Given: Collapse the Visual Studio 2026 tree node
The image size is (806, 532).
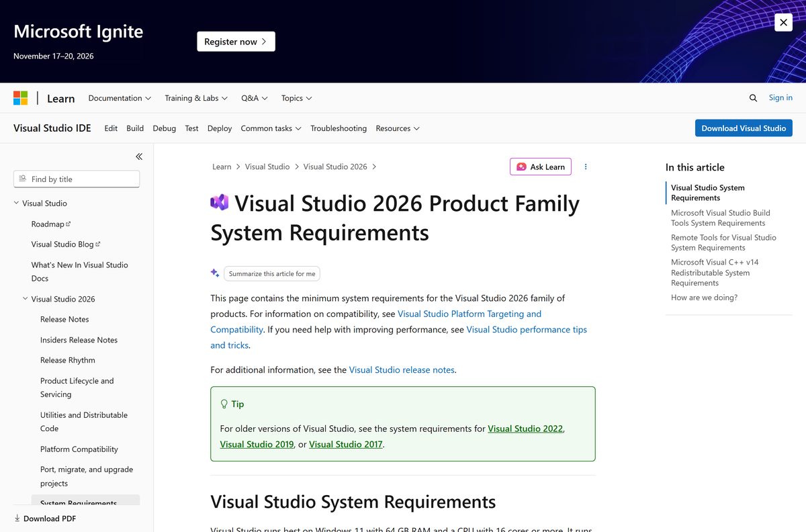Looking at the screenshot, I should (x=26, y=299).
